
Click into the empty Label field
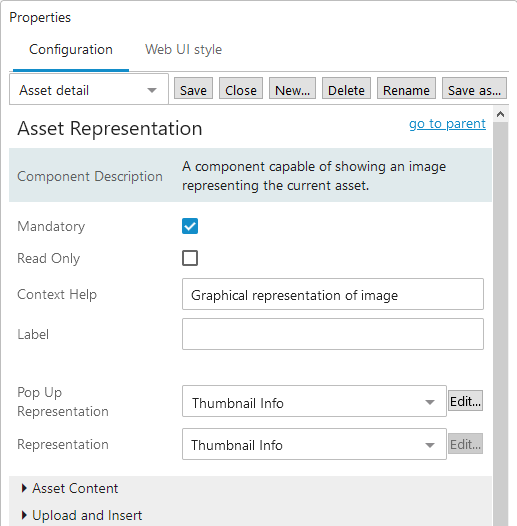333,334
